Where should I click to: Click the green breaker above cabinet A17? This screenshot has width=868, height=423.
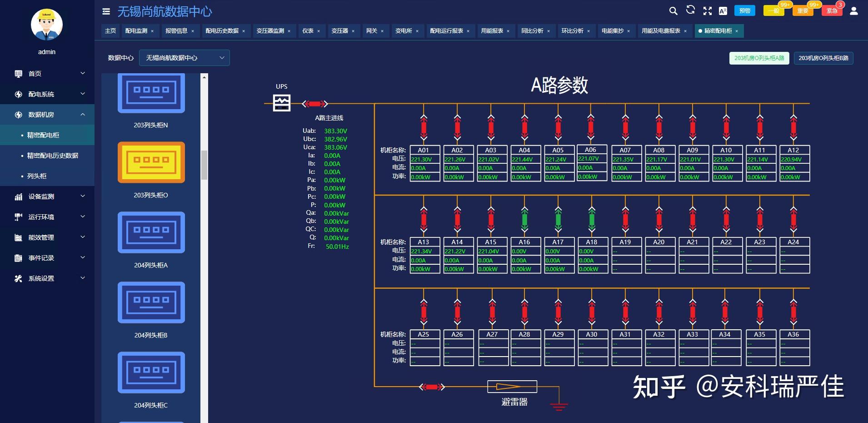pos(558,220)
